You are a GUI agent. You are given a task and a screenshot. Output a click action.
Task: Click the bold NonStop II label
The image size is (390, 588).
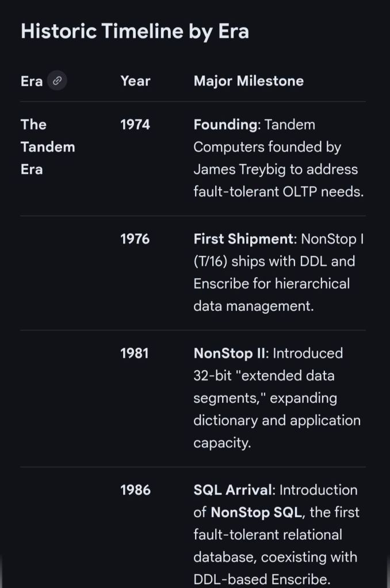coord(229,353)
